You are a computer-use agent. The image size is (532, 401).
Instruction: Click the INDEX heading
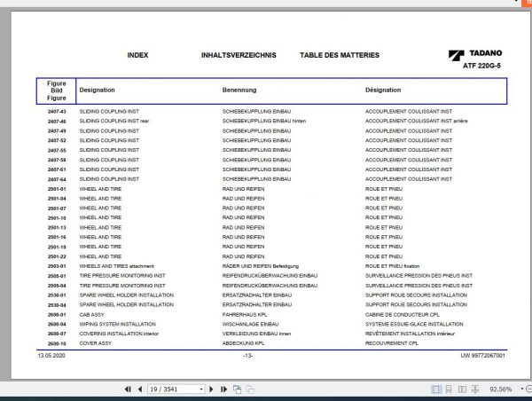pyautogui.click(x=137, y=55)
